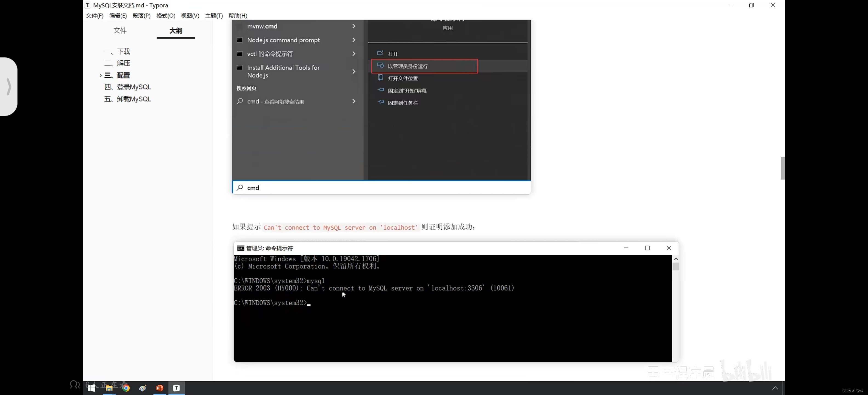
Task: Switch sidebar to the 大纲 tab
Action: click(x=176, y=31)
